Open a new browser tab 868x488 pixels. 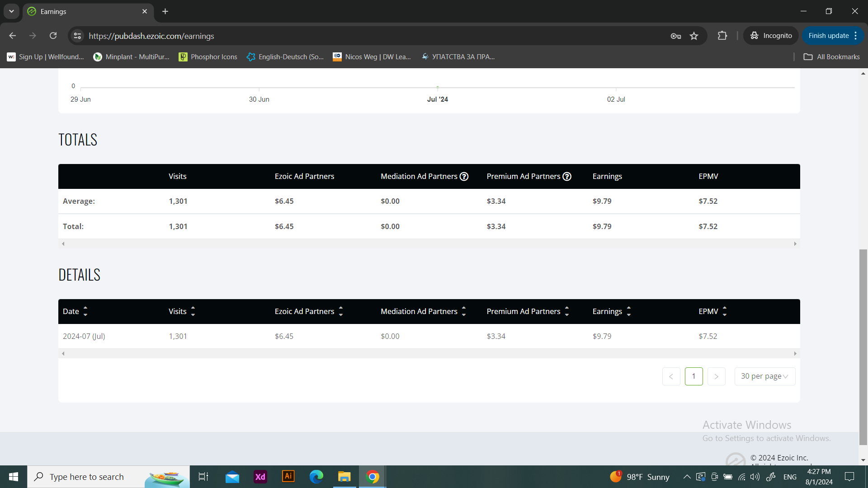pos(165,11)
